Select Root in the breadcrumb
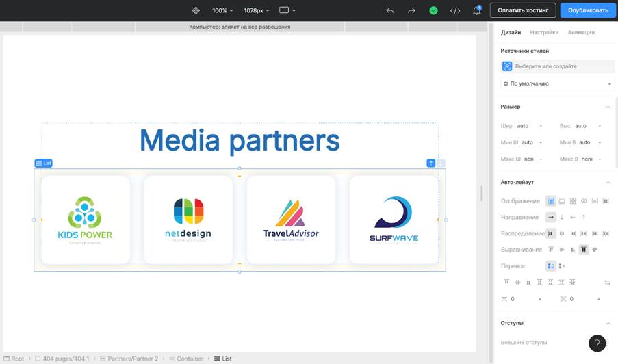This screenshot has height=364, width=618. click(14, 359)
